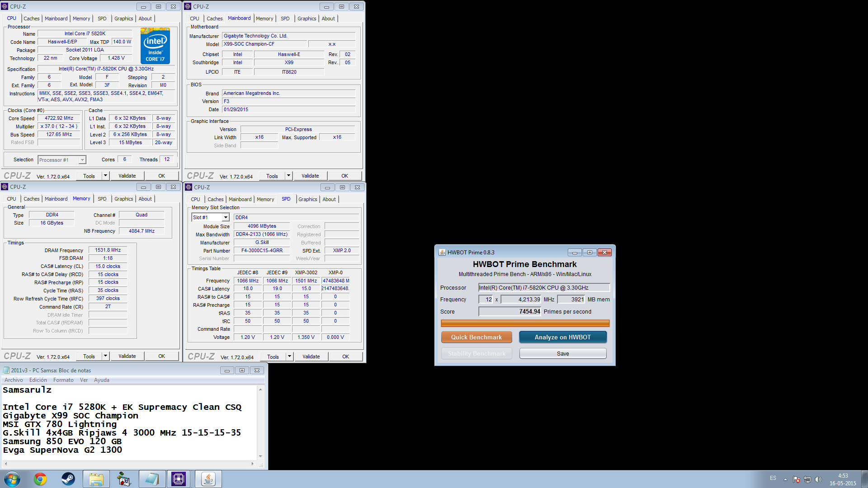This screenshot has width=868, height=488.
Task: Open Archivo menu in Notepad
Action: [x=14, y=380]
